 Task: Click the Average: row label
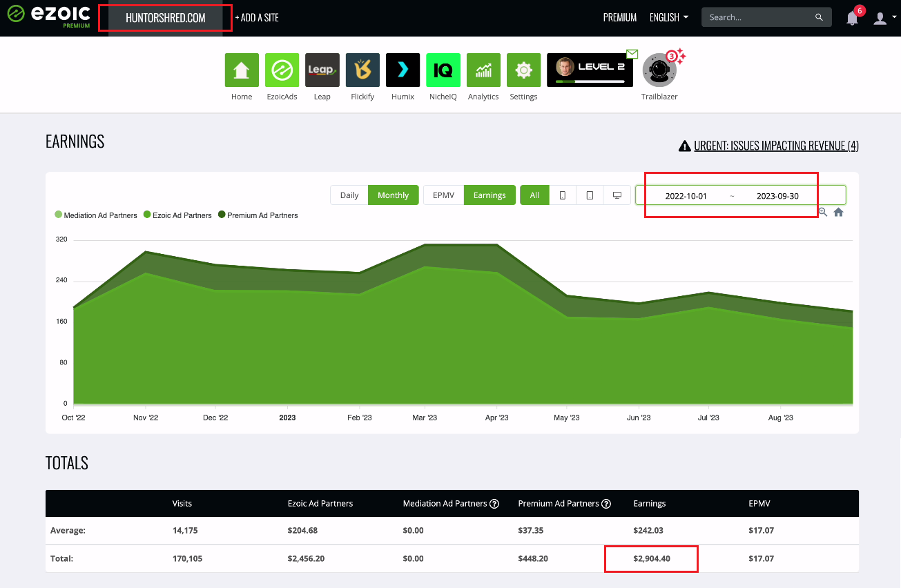click(x=68, y=531)
